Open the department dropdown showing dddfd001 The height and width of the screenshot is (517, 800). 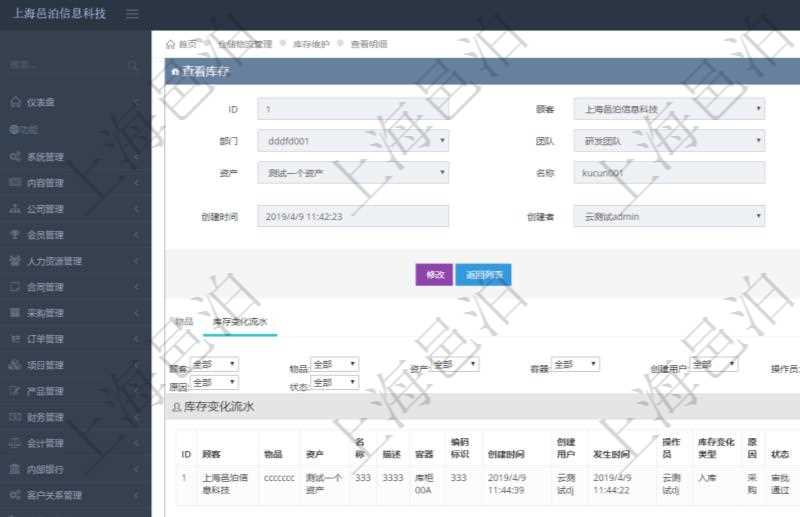pos(352,141)
